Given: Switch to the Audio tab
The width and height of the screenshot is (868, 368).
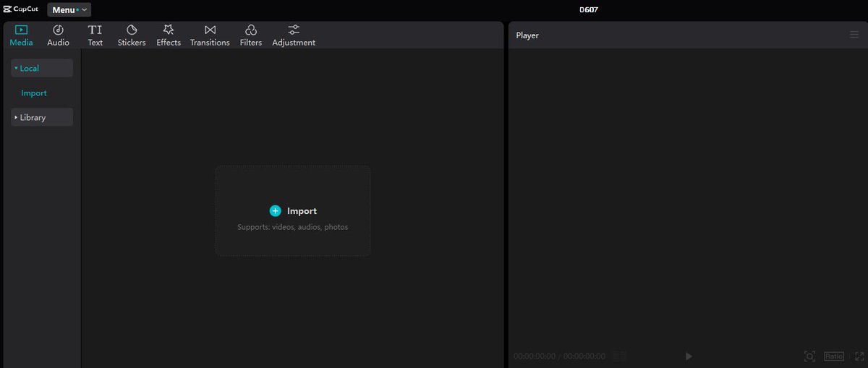Looking at the screenshot, I should click(x=59, y=35).
